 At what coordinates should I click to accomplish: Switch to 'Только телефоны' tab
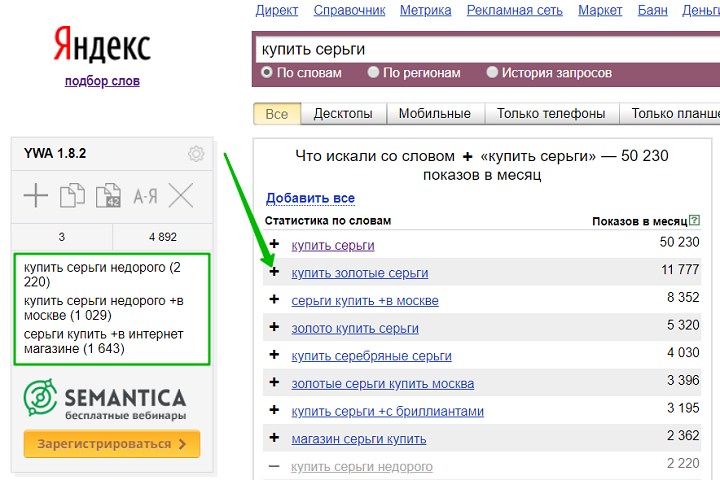tap(551, 113)
